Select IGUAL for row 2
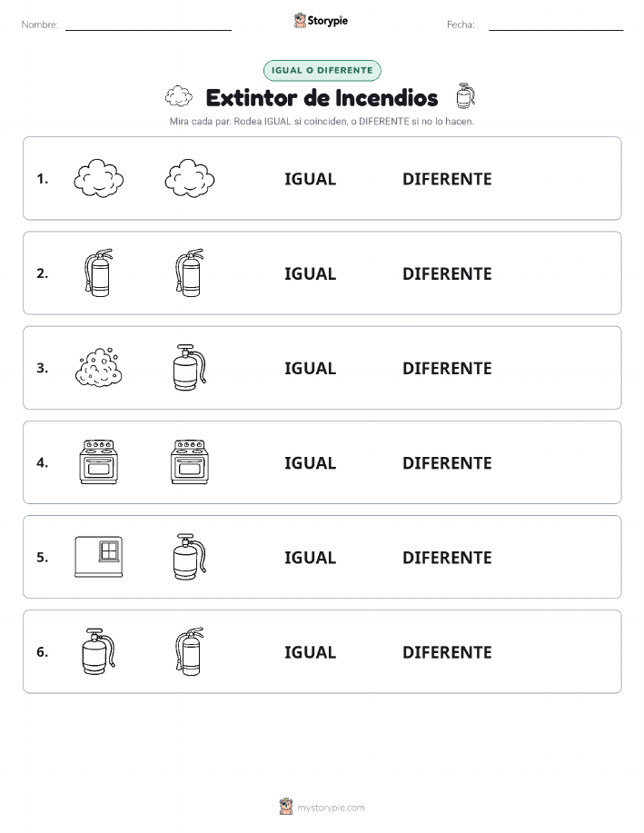The image size is (644, 833). click(311, 273)
